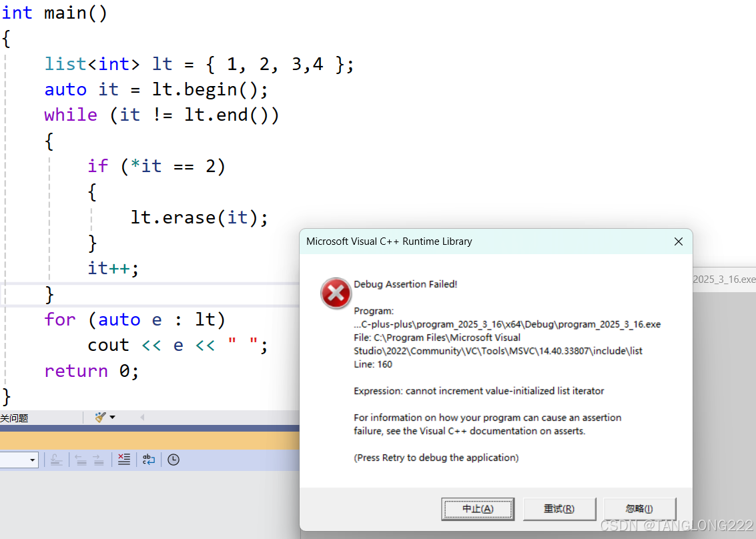
Task: Click '(Press Retry to debug the application)'
Action: click(x=436, y=458)
